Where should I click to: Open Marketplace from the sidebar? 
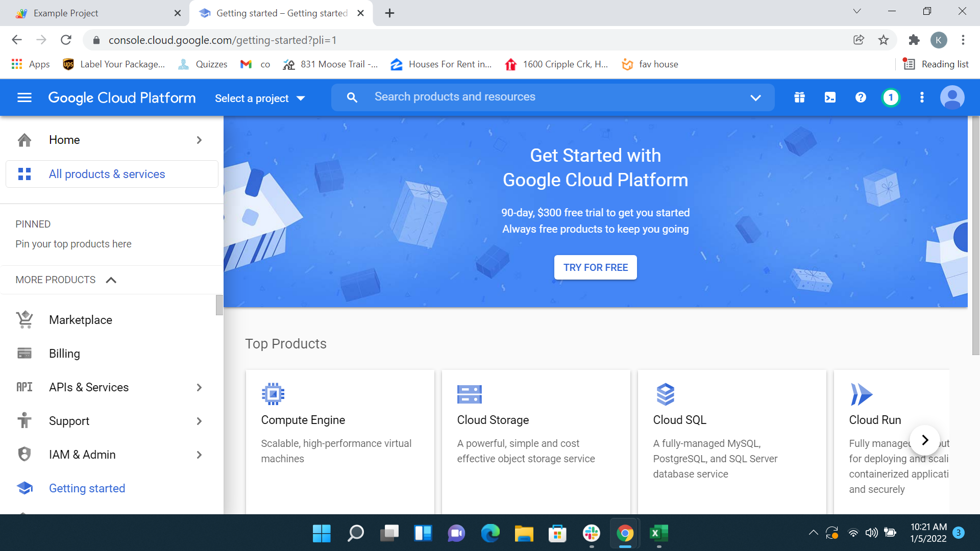click(81, 320)
